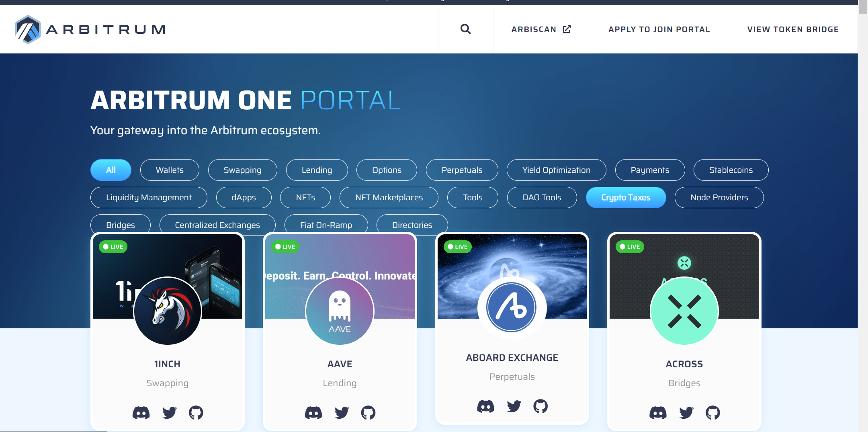Open the ACROSS project title
The height and width of the screenshot is (432, 868).
tap(684, 364)
